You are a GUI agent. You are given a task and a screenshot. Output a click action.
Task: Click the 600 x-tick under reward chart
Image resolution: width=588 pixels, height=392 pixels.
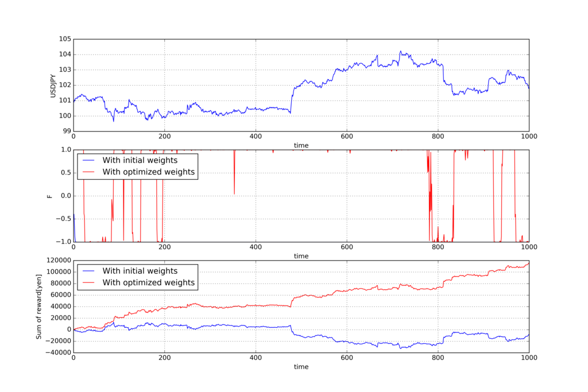pos(347,358)
